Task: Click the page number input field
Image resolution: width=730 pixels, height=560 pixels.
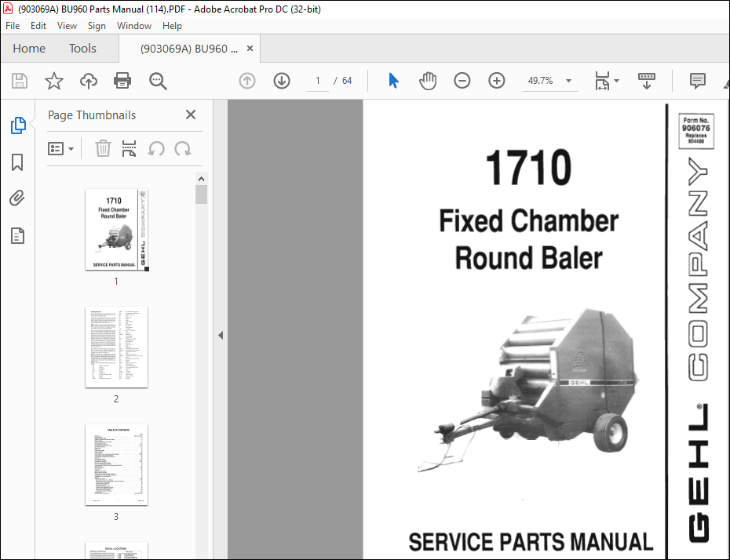Action: [318, 81]
